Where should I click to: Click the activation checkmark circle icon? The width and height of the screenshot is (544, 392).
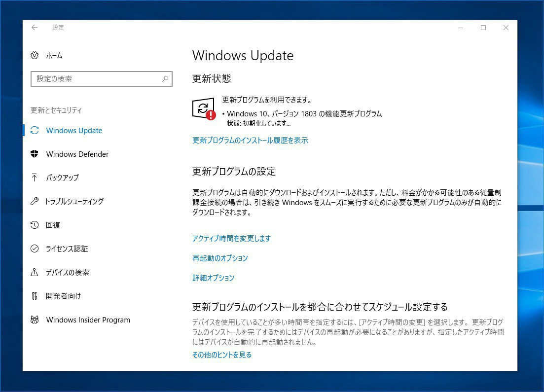click(x=35, y=249)
